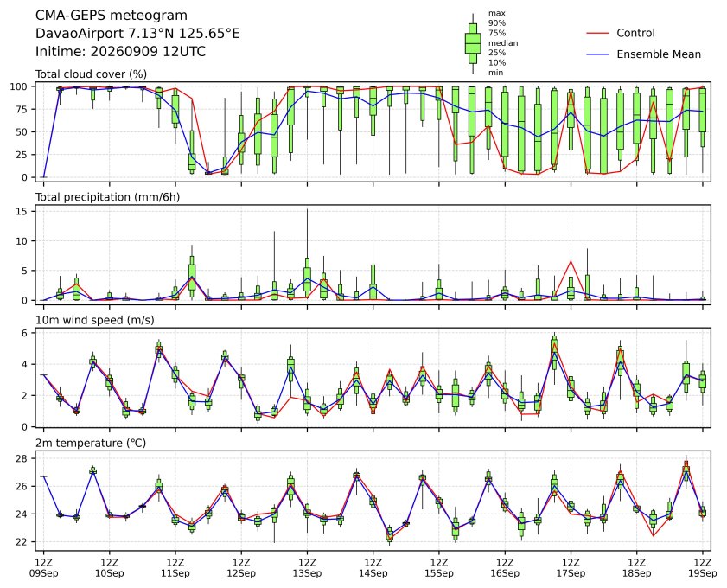Click the 10m wind speed panel title

click(x=94, y=320)
